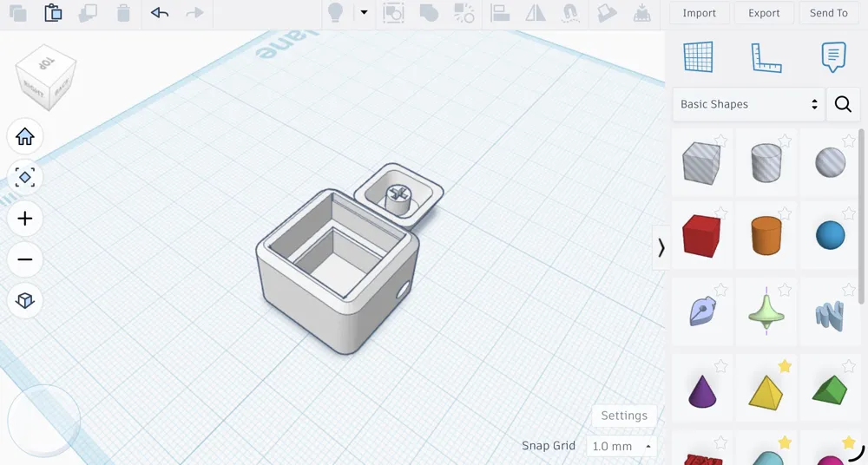Select the red Box shape
Image resolution: width=868 pixels, height=465 pixels.
pos(701,236)
